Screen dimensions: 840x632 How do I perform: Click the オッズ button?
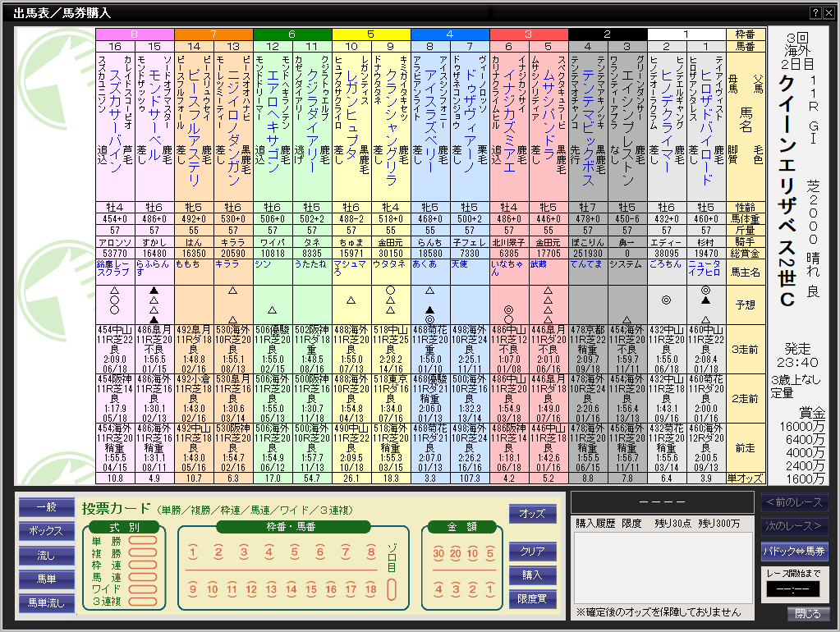coord(533,514)
